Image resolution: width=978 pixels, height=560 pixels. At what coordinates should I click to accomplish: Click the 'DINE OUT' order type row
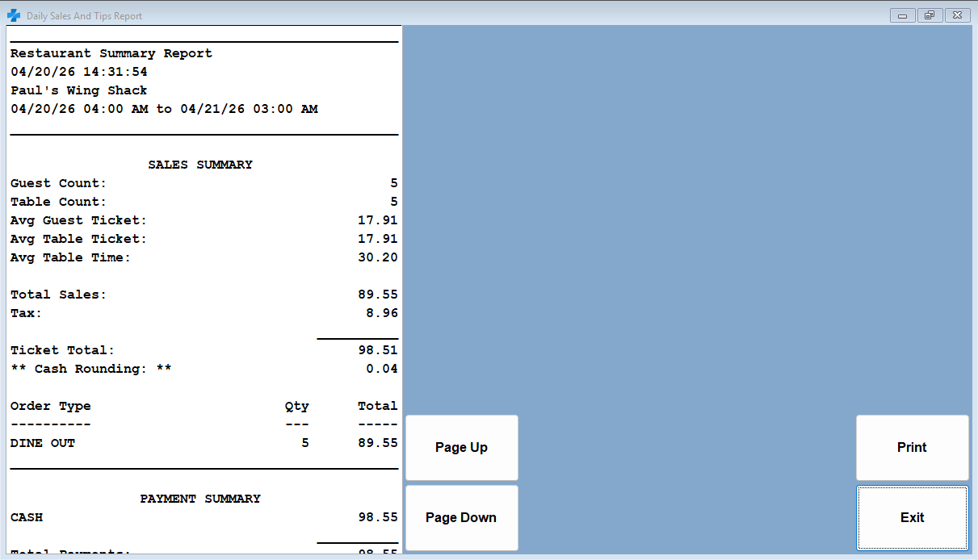pos(204,443)
